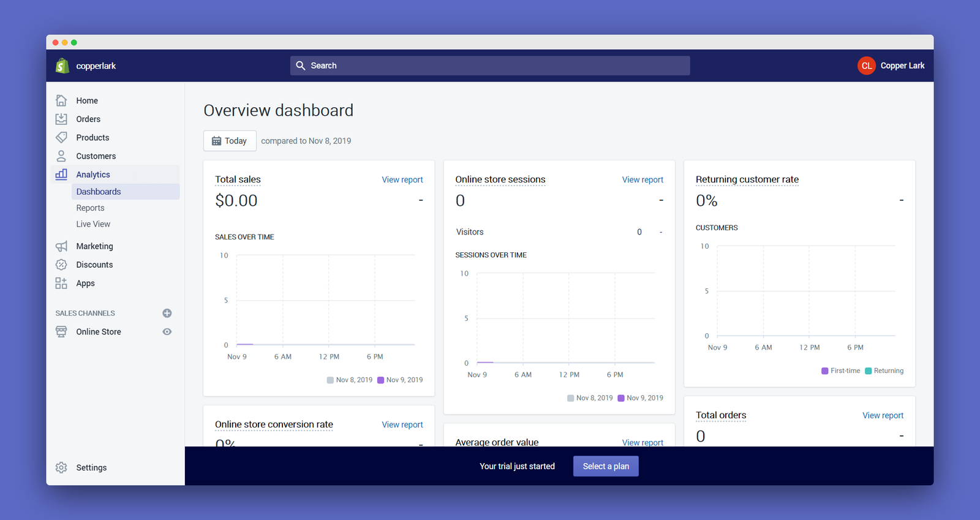Open Products via the tag icon

tap(61, 137)
